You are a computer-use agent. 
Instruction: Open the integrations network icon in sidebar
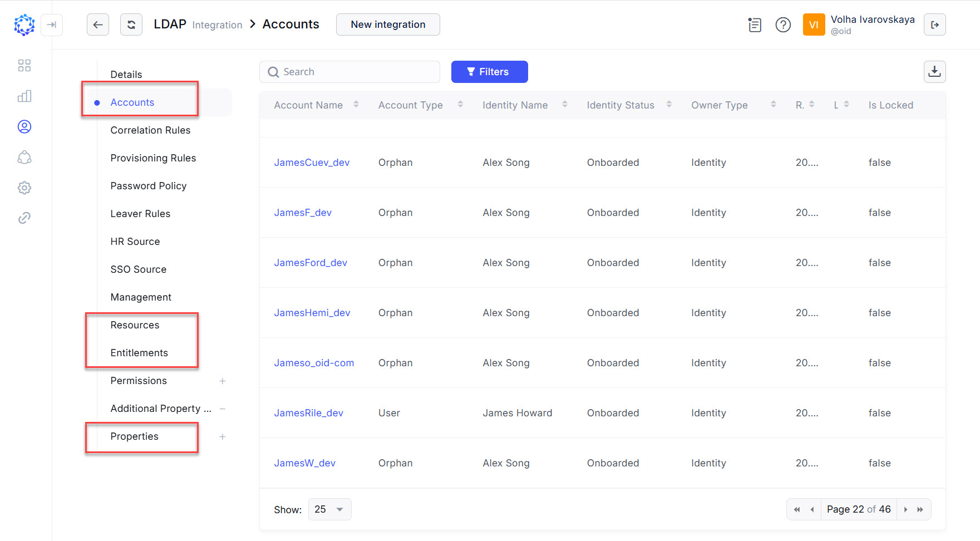coord(24,158)
